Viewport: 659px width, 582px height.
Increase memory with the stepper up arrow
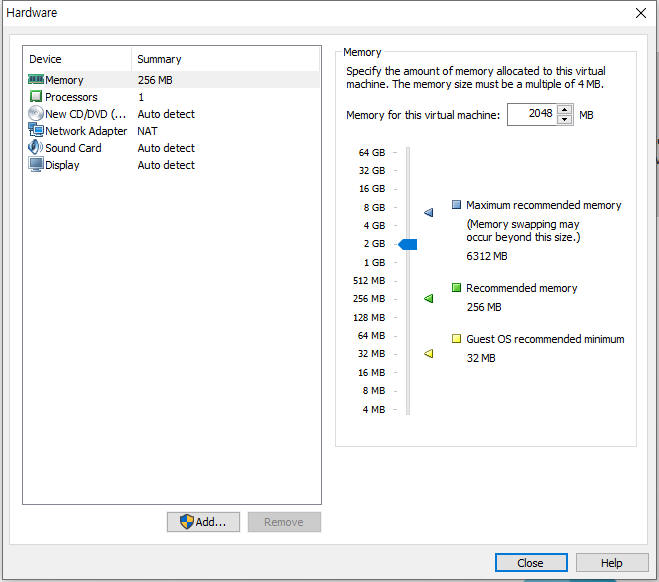[564, 110]
